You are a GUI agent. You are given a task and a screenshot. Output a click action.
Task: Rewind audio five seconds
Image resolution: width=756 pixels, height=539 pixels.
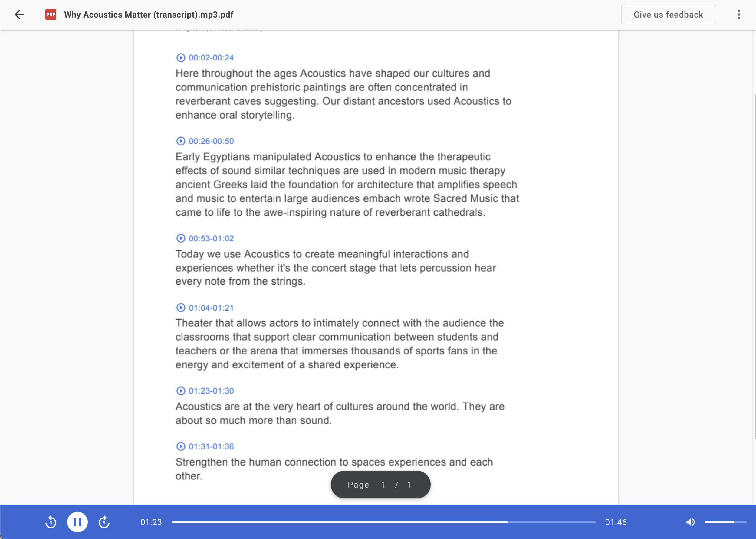coord(51,522)
